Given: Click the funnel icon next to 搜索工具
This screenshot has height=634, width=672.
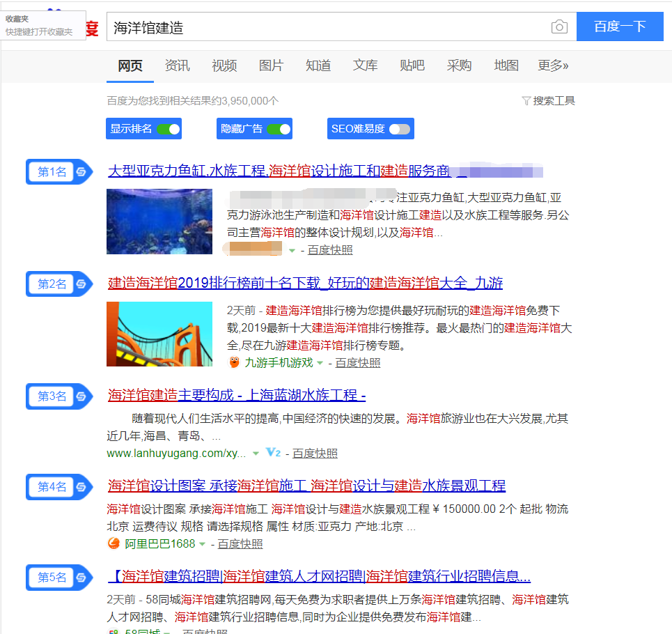Looking at the screenshot, I should [x=526, y=101].
